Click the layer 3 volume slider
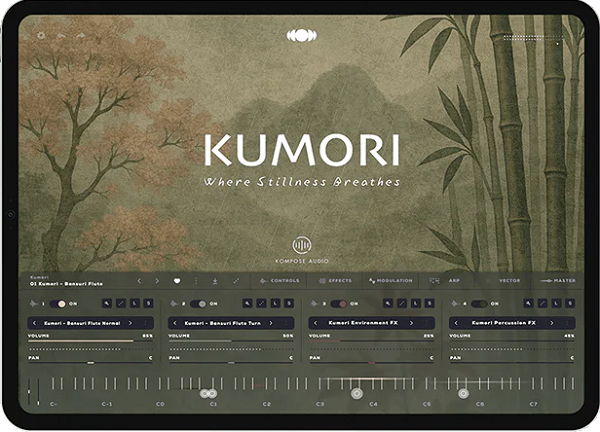 (371, 341)
